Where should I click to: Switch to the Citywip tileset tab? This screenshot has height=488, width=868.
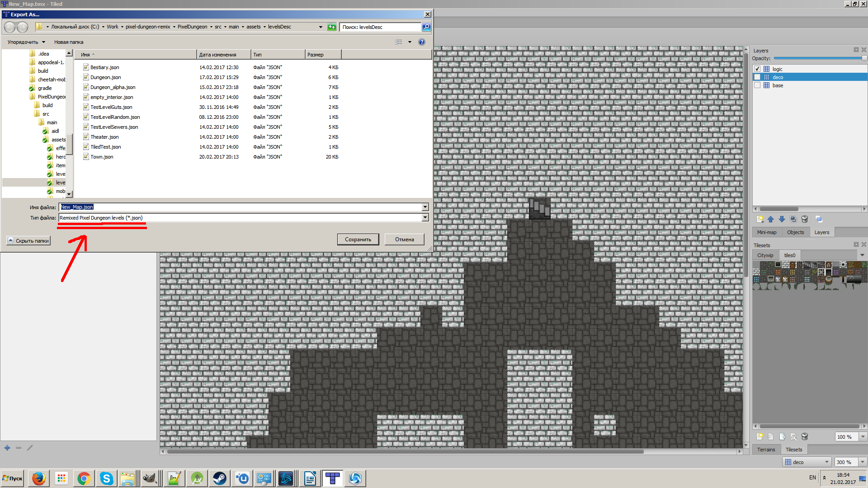(x=765, y=255)
